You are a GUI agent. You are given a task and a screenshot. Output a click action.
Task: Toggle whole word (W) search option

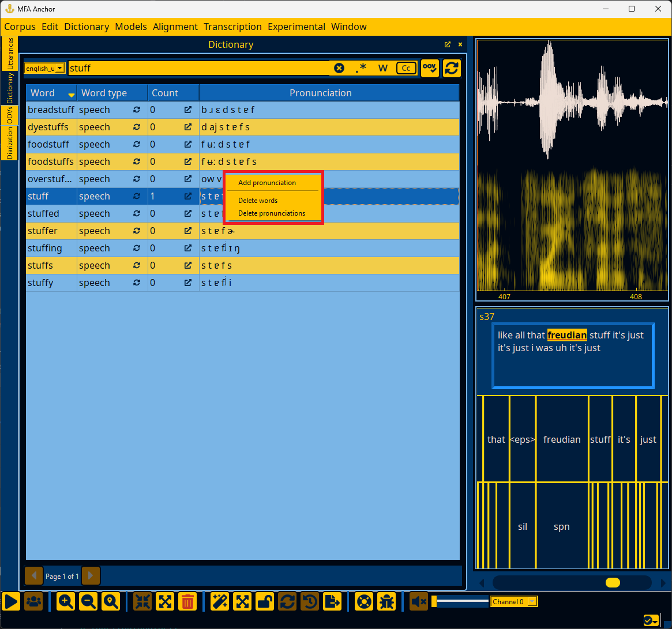point(382,68)
